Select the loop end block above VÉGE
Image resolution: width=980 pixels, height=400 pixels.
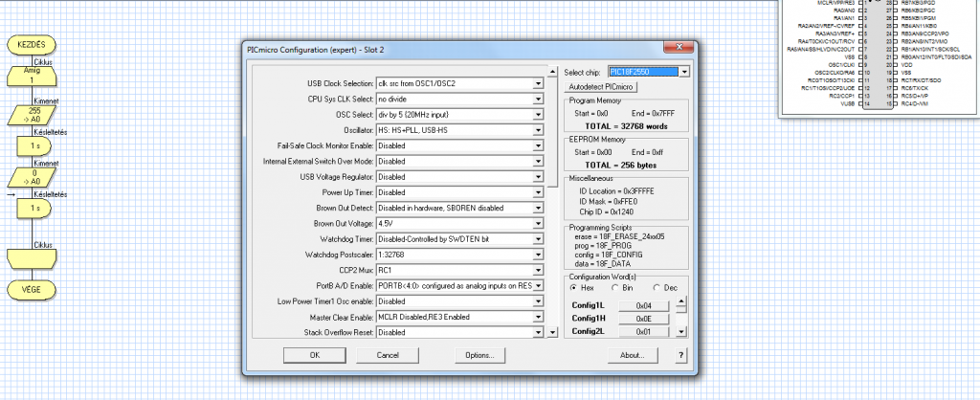click(32, 258)
